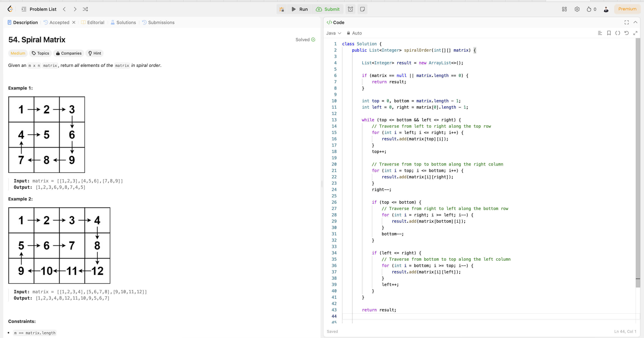
Task: Show the Companies tag
Action: click(69, 53)
